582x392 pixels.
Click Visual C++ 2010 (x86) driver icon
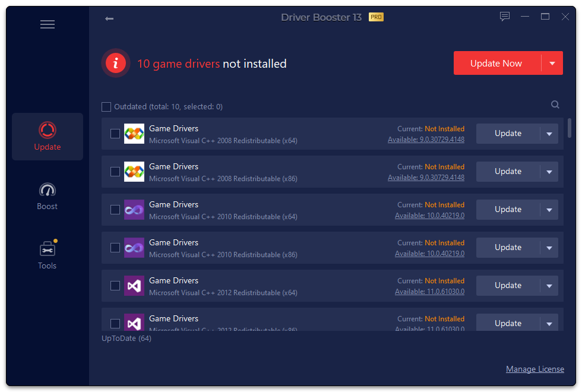coord(134,248)
